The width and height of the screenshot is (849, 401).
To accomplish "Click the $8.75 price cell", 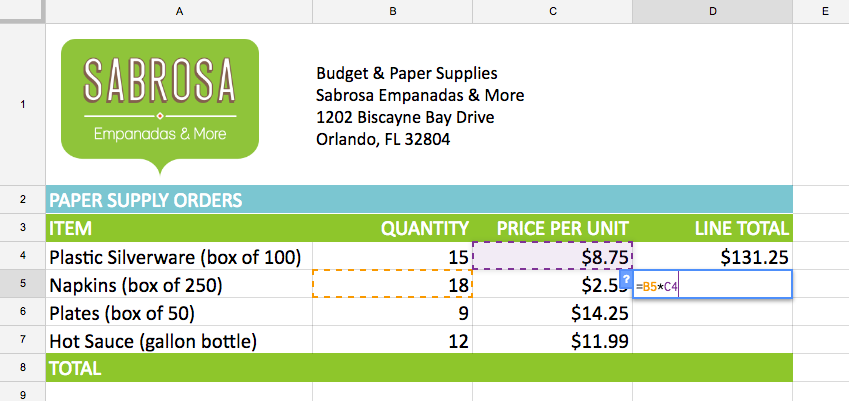I will click(553, 257).
